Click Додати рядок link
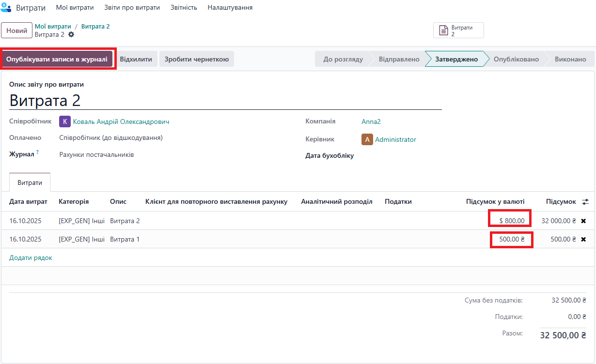 31,258
